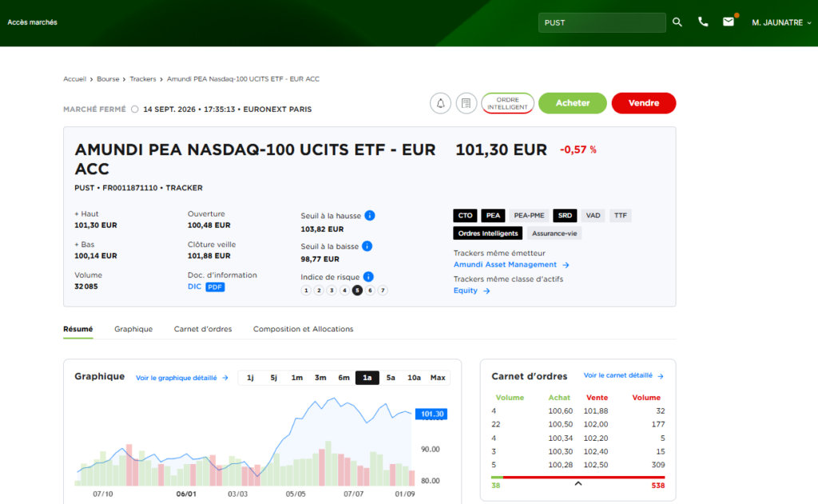Click arrow beside Amundi Asset Management
This screenshot has width=818, height=504.
pyautogui.click(x=566, y=265)
